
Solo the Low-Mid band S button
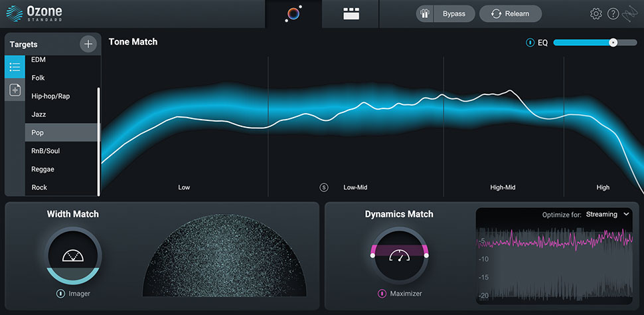point(324,187)
